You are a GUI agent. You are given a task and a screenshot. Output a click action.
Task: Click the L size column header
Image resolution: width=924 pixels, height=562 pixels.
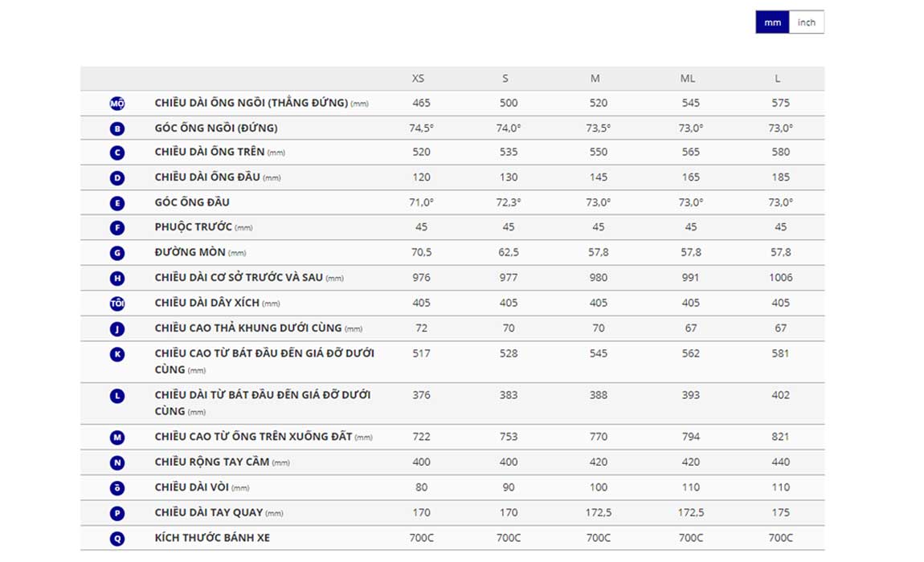coord(778,79)
